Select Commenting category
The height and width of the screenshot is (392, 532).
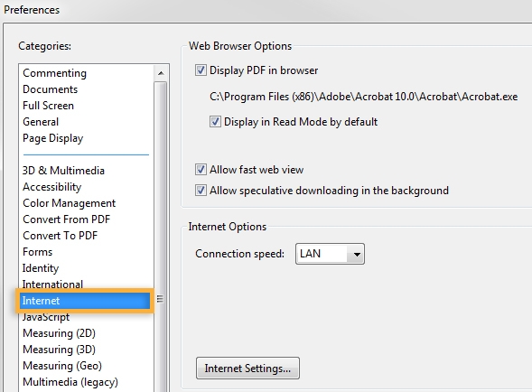coord(54,73)
